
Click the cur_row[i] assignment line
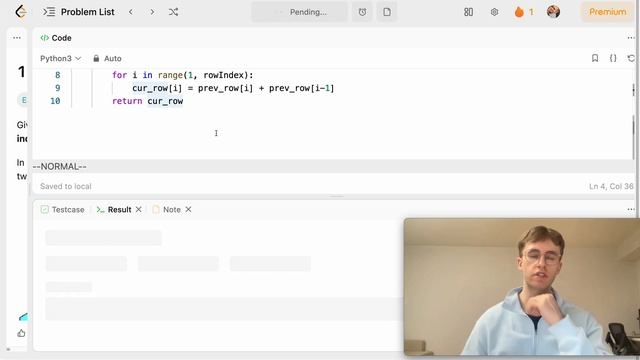point(233,88)
